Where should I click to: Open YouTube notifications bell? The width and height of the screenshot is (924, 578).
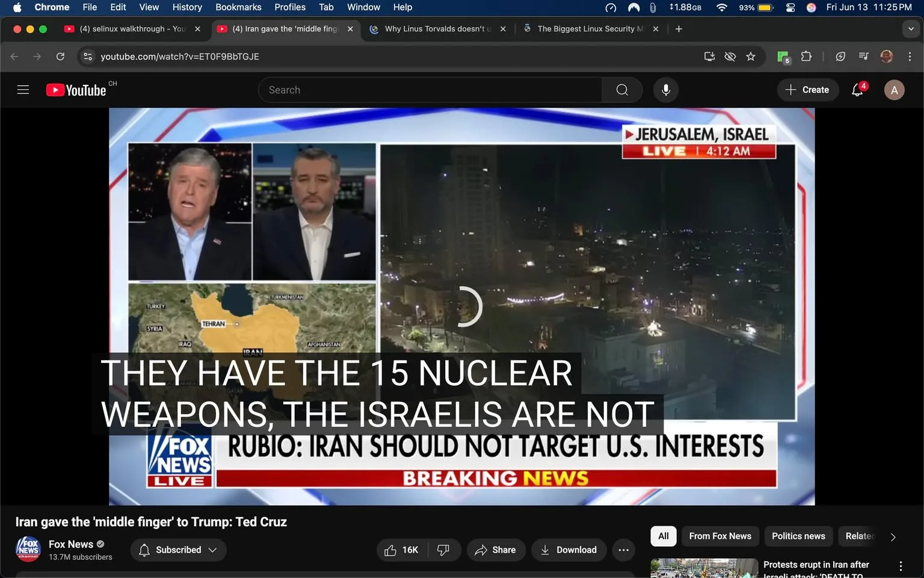857,90
